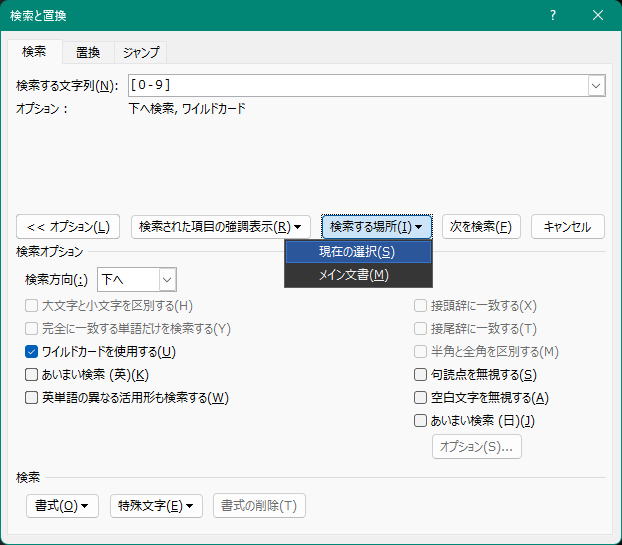This screenshot has width=622, height=545.
Task: Open the 検索方向 combo box
Action: coord(137,280)
